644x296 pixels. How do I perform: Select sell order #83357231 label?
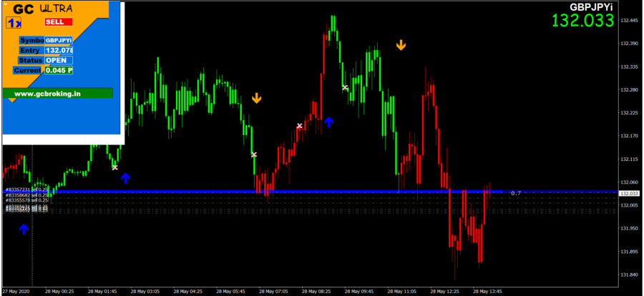[x=26, y=189]
